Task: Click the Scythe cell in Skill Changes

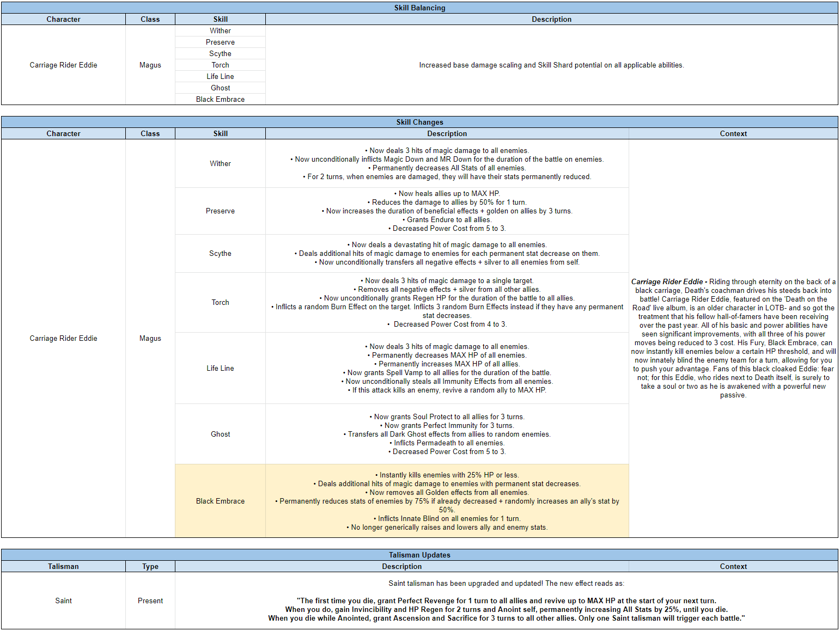Action: coord(220,253)
